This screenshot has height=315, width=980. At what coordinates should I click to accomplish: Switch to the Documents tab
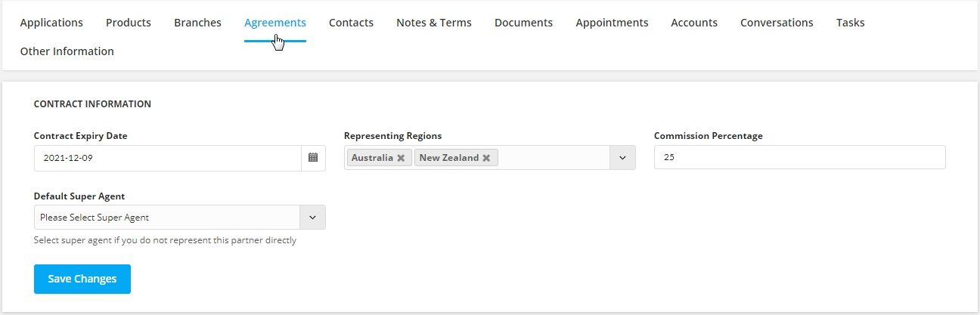(x=523, y=23)
